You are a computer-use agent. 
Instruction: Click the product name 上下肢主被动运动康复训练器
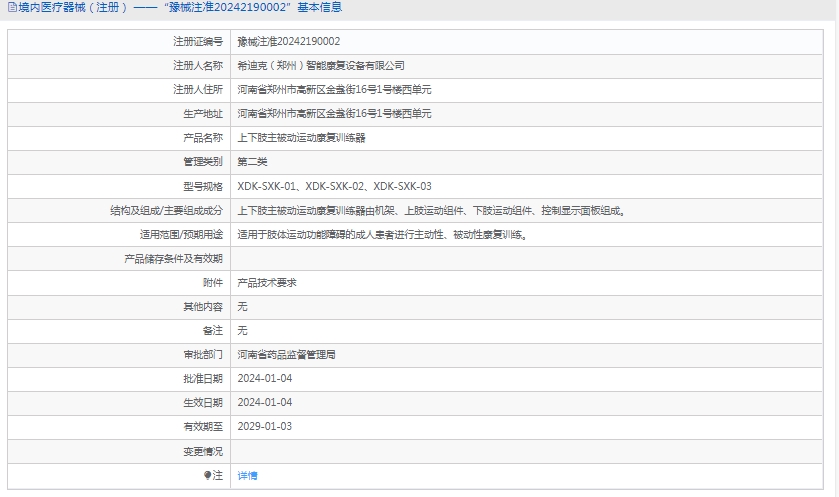click(301, 138)
